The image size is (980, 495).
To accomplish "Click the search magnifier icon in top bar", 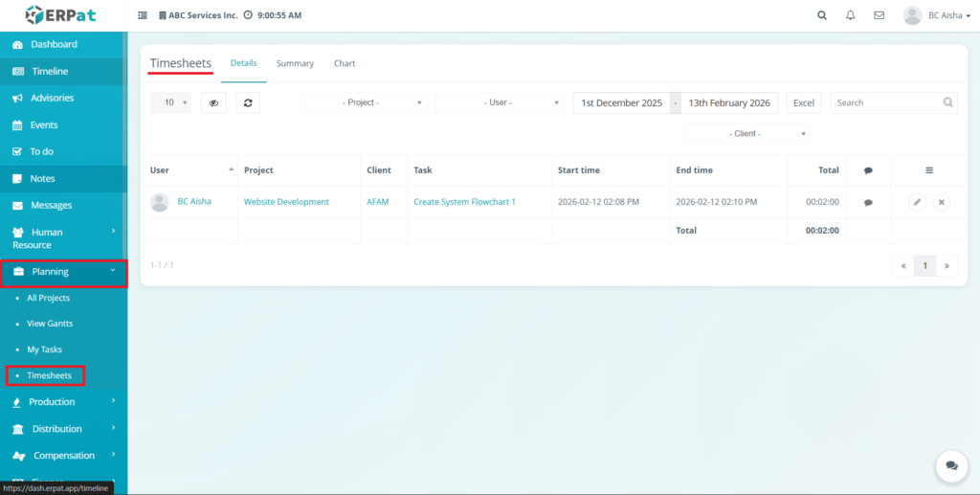I will (x=822, y=15).
